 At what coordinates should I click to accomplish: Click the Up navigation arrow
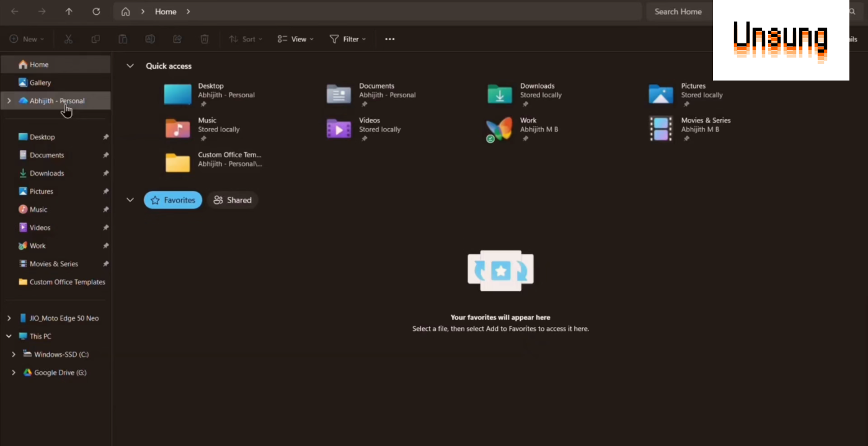pos(69,11)
